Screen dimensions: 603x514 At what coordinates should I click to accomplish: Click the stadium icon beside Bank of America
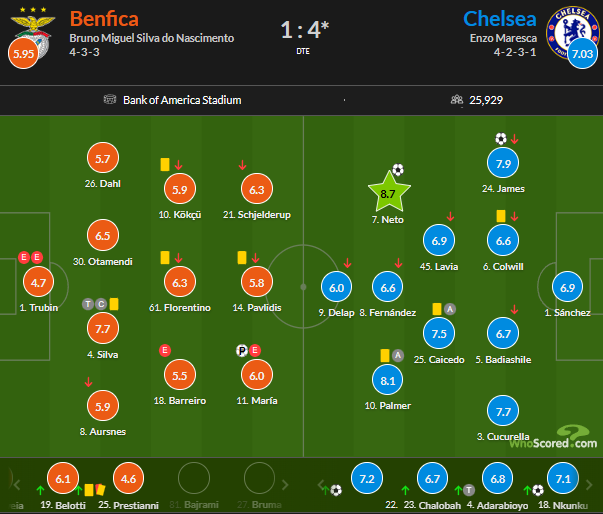110,100
